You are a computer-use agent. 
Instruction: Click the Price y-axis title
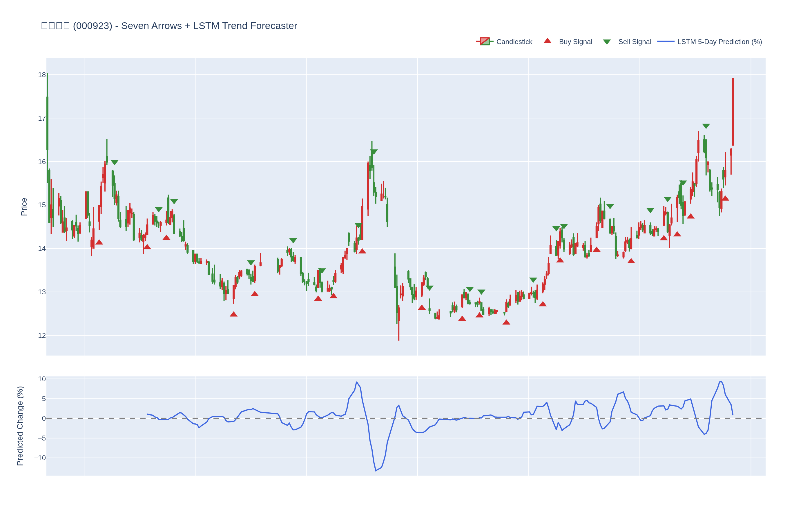[24, 207]
